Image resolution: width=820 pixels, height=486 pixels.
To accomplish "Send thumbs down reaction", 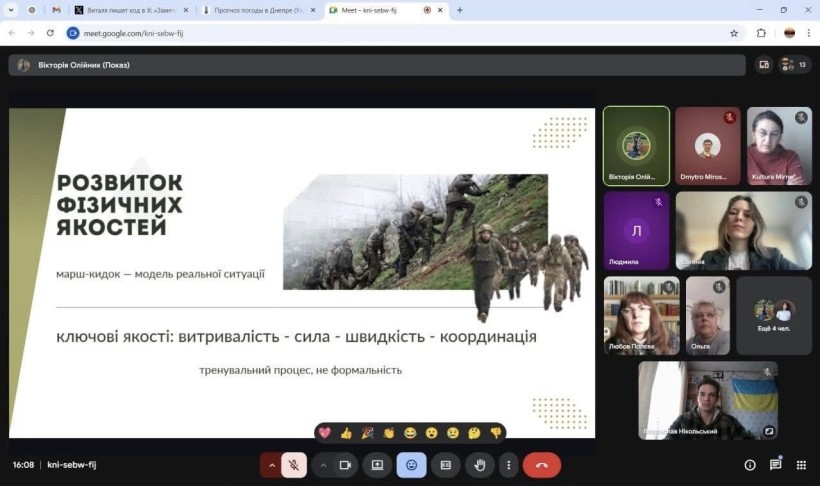I will tap(496, 433).
